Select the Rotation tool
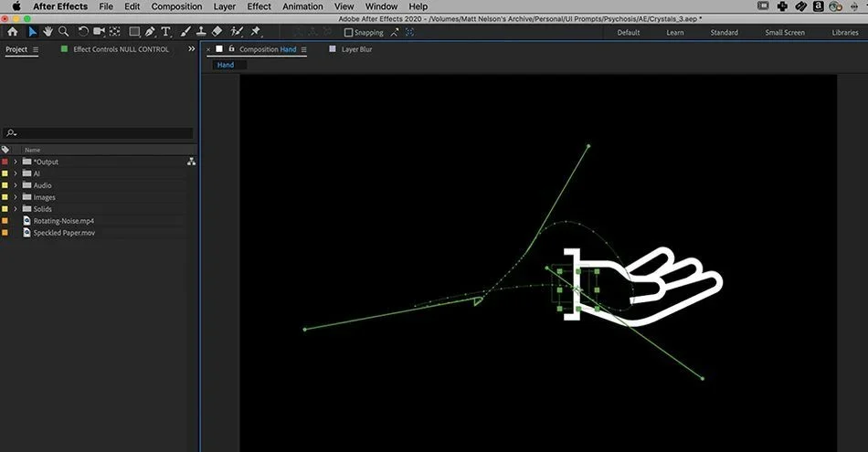 point(83,32)
